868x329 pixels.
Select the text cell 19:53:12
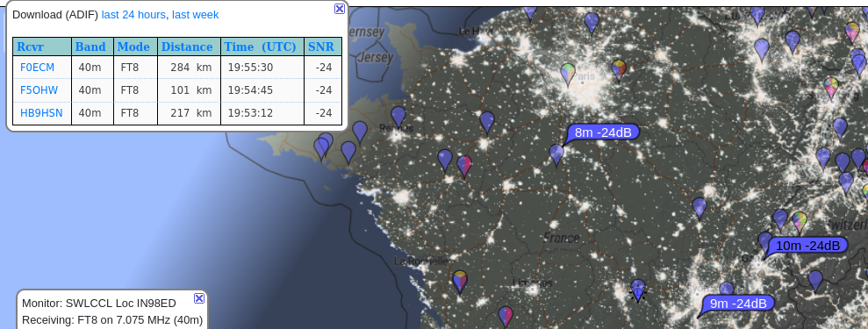(250, 113)
